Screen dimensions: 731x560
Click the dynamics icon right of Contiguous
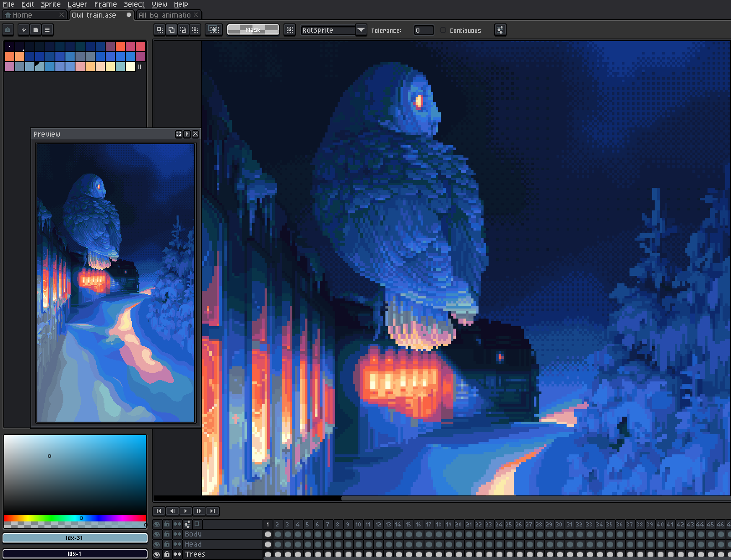point(500,30)
